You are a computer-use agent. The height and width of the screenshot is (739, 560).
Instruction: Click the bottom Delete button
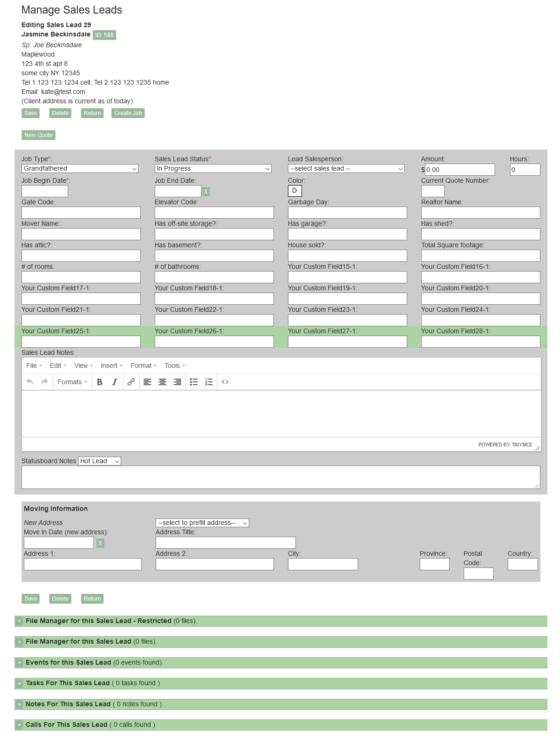(x=60, y=599)
